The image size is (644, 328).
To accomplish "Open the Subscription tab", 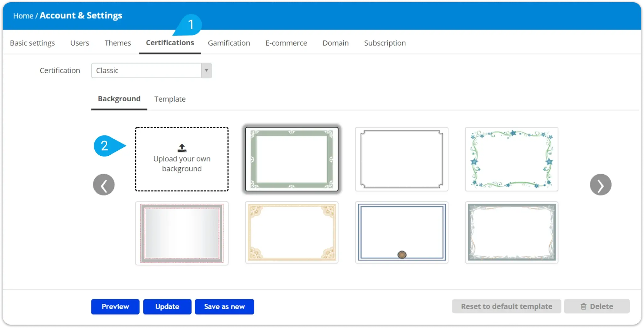I will 385,43.
